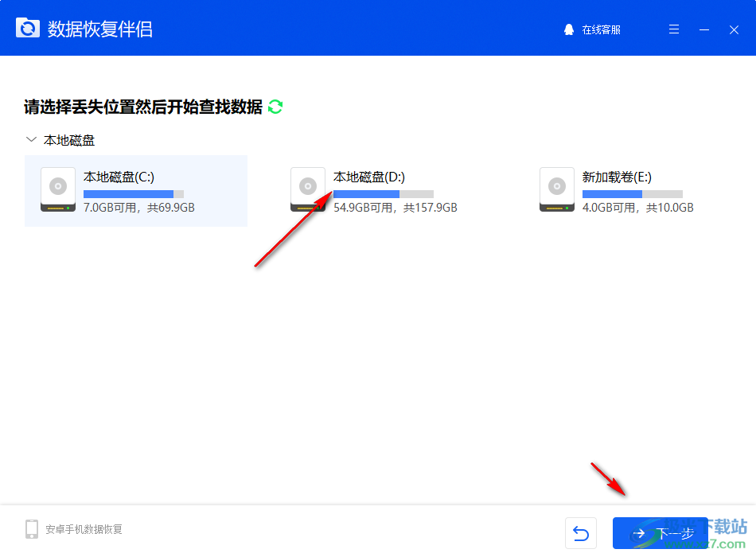The image size is (756, 557).
Task: Select the 本地磁盘(C:) disk card
Action: [135, 191]
